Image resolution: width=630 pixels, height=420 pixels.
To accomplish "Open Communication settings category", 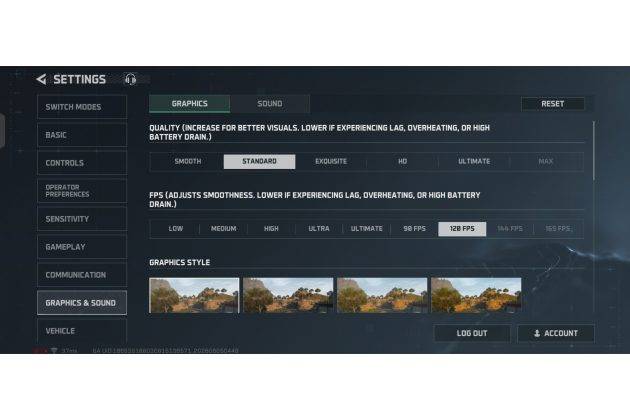I will coord(82,275).
